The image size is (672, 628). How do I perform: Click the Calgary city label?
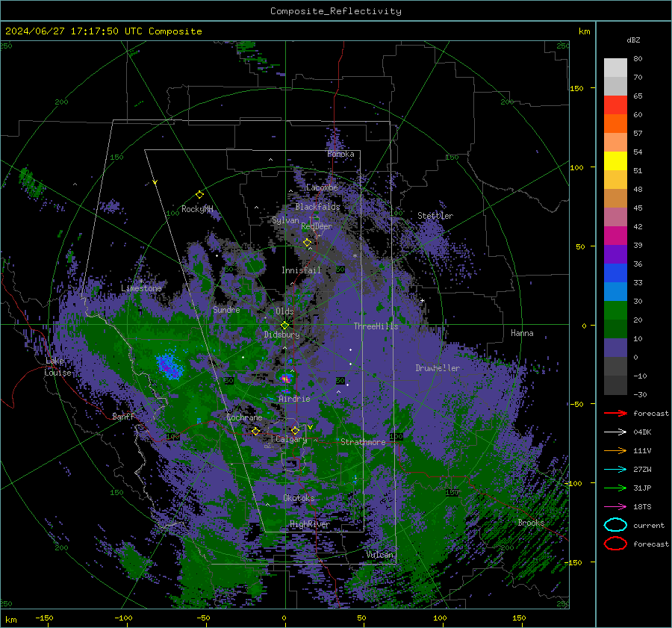coord(291,439)
